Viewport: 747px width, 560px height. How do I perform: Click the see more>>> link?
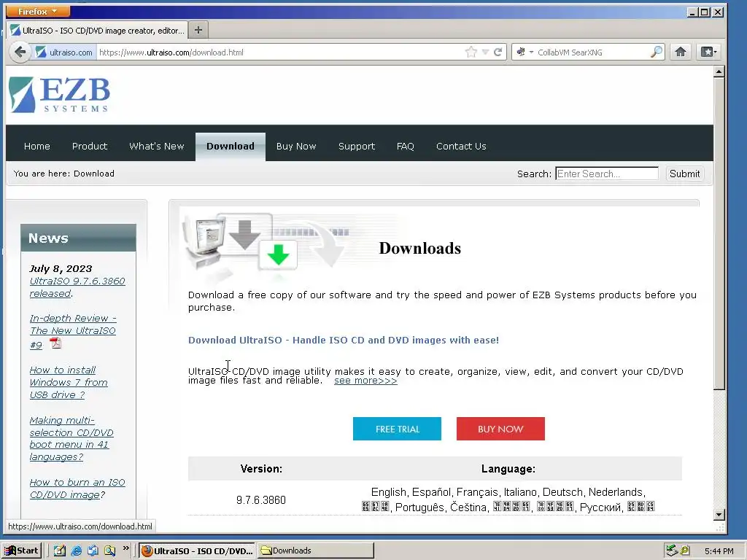[x=365, y=381]
